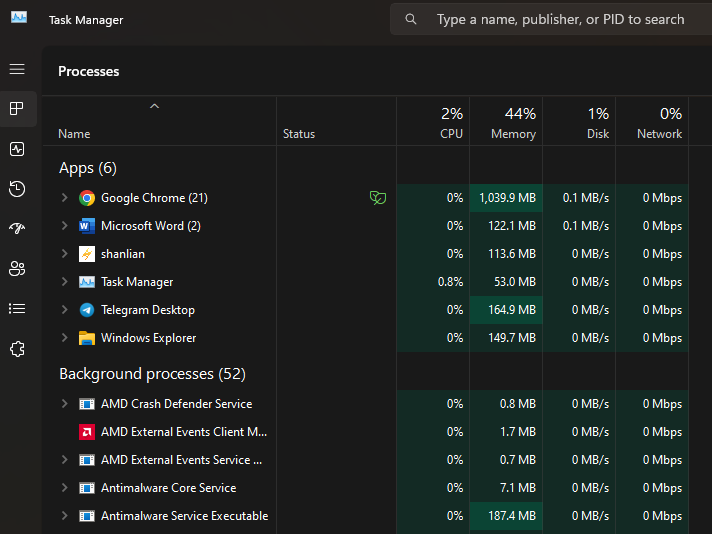Image resolution: width=712 pixels, height=534 pixels.
Task: Expand the AMD External Events Service row
Action: coord(64,460)
